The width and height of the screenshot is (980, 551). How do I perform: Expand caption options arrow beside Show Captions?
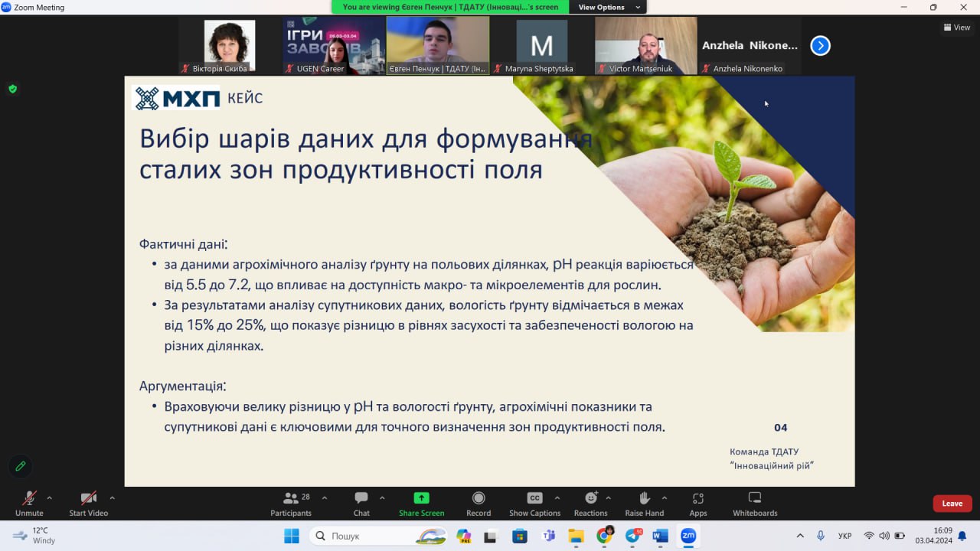557,497
